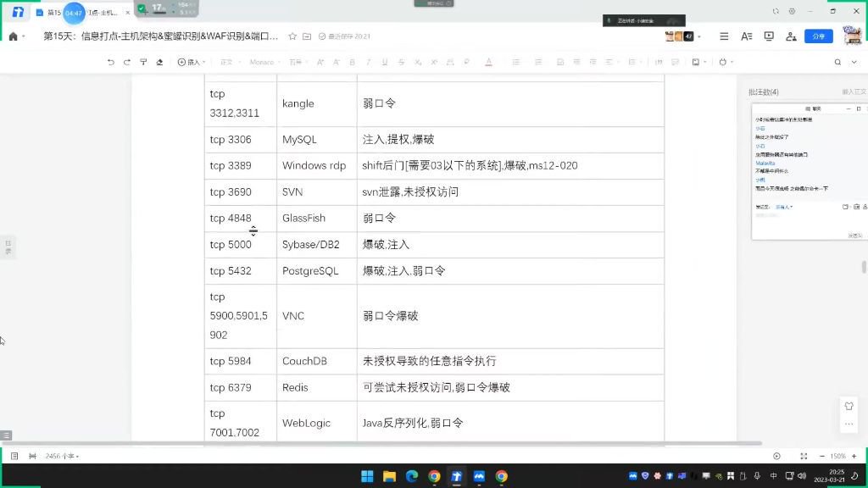
Task: Open collaborator management icon
Action: (x=791, y=36)
